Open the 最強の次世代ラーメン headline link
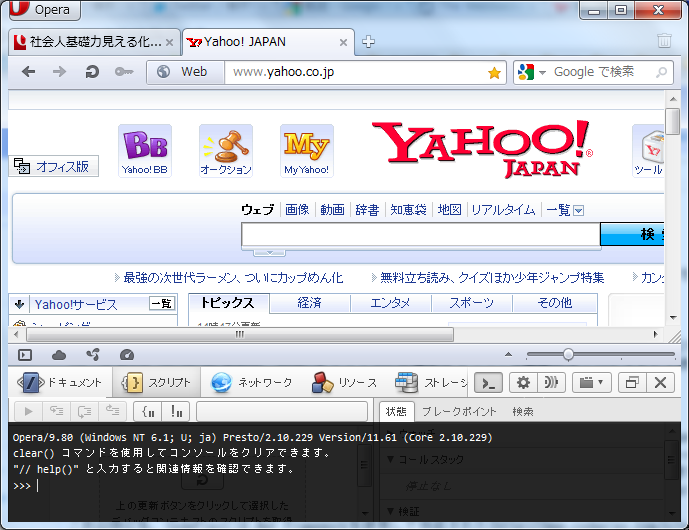Viewport: 689px width, 530px height. [x=233, y=278]
